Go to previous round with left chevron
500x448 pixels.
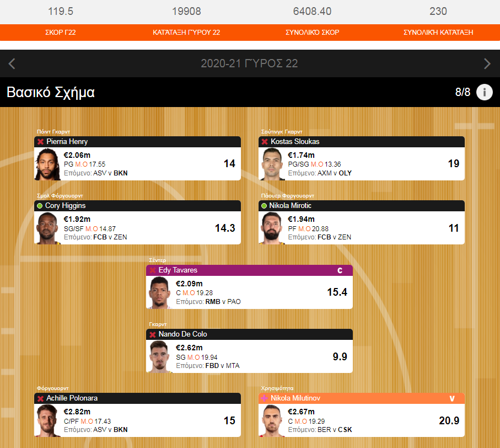pos(12,63)
